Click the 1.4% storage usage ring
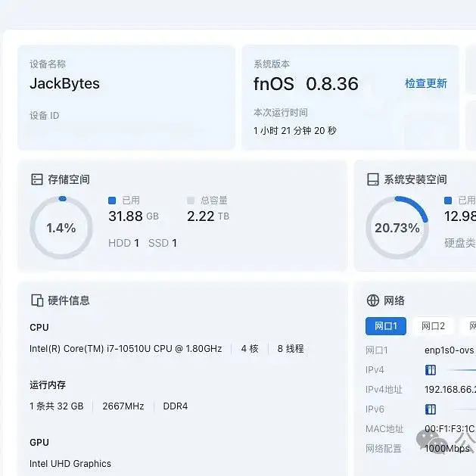The width and height of the screenshot is (476, 476). (x=61, y=228)
